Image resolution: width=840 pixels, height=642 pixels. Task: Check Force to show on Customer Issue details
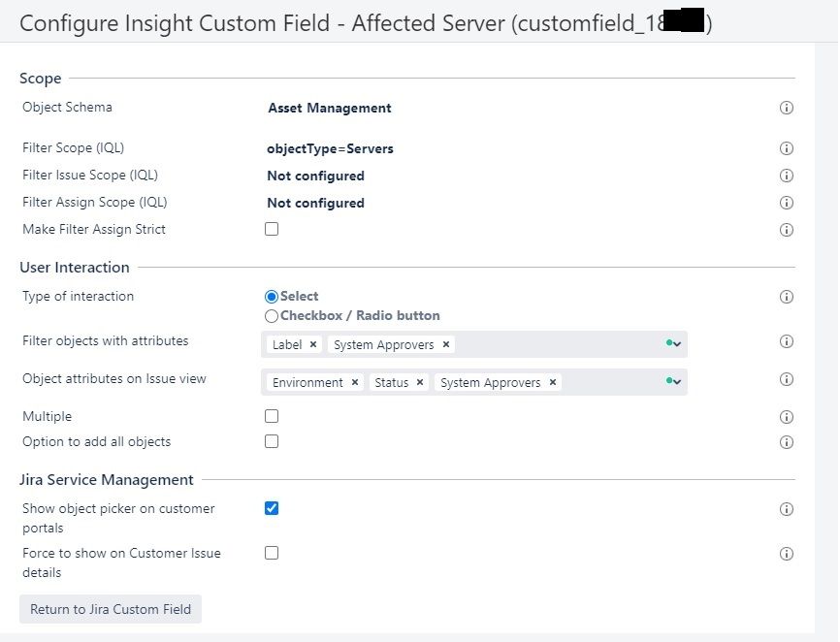(272, 553)
